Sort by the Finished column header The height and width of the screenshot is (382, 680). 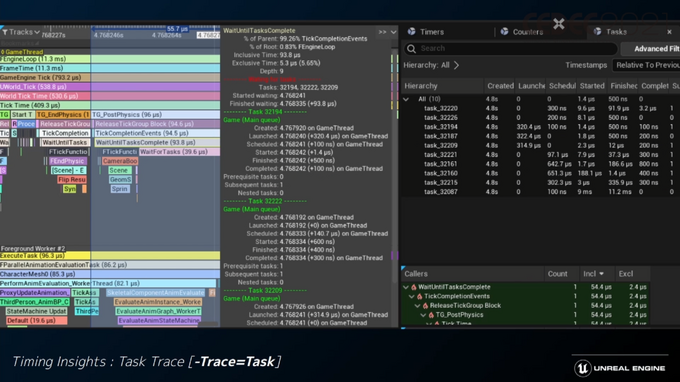point(623,86)
